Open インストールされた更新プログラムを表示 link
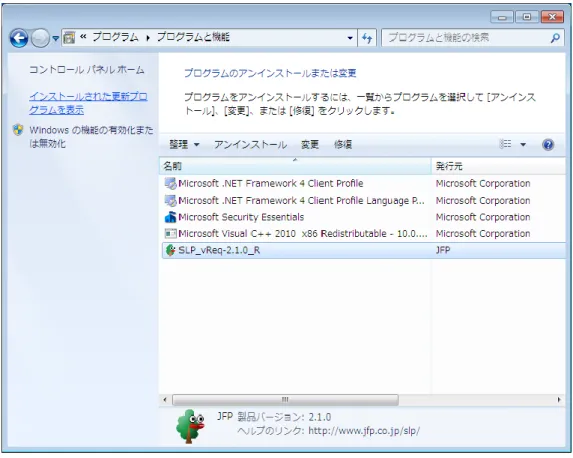The height and width of the screenshot is (458, 573). click(x=88, y=103)
